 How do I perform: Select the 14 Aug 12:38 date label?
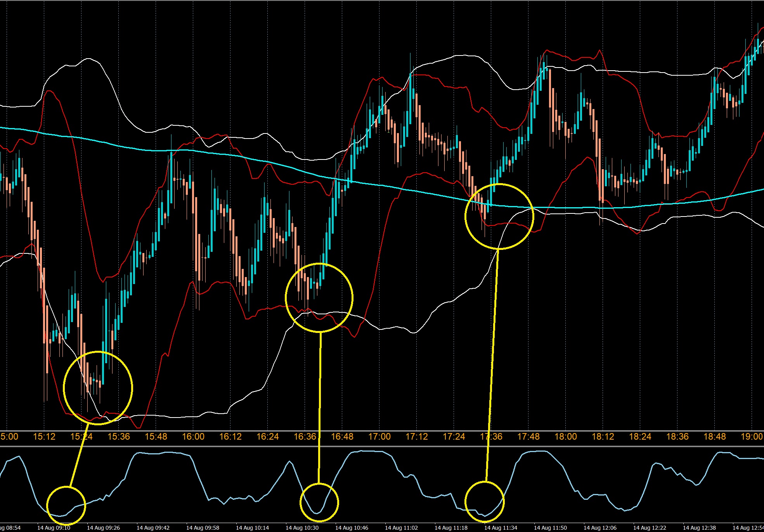[699, 528]
